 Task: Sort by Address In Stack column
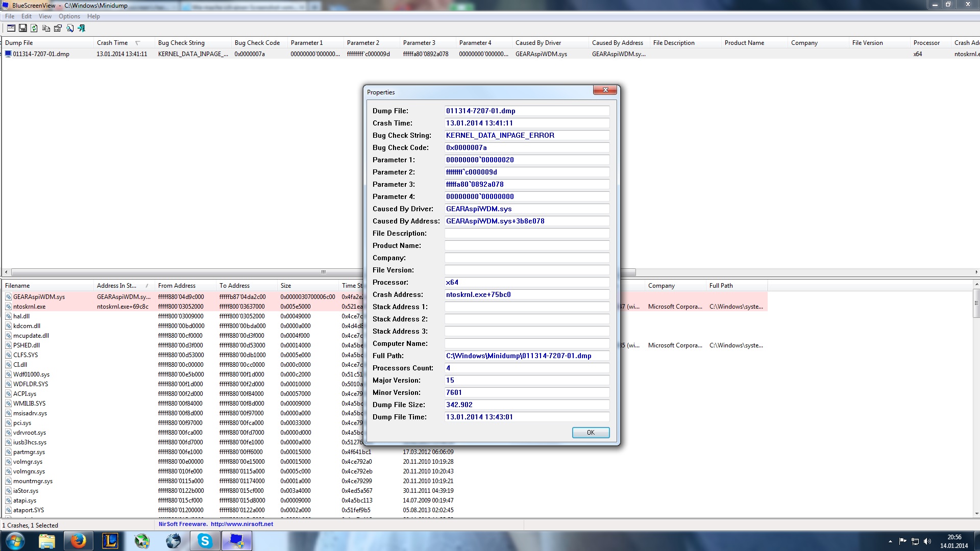coord(116,286)
